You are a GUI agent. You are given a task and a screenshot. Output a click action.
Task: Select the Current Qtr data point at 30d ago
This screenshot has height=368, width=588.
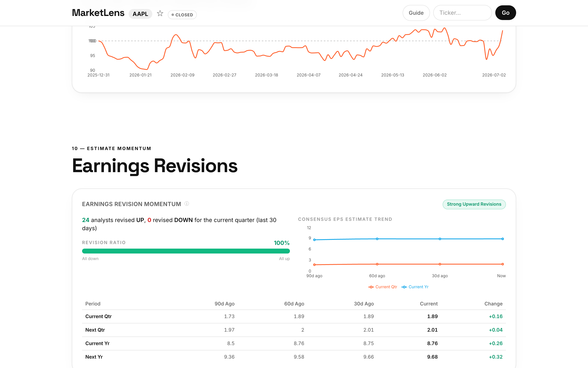tap(440, 264)
